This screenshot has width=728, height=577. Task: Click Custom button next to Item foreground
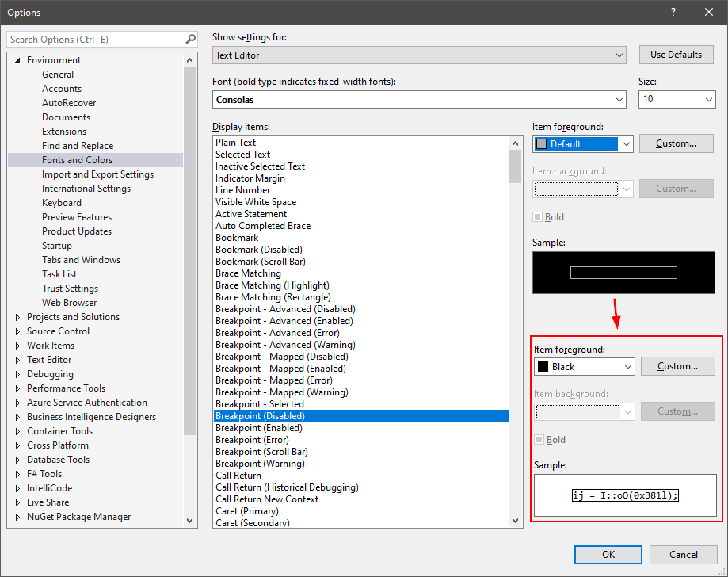click(x=676, y=143)
